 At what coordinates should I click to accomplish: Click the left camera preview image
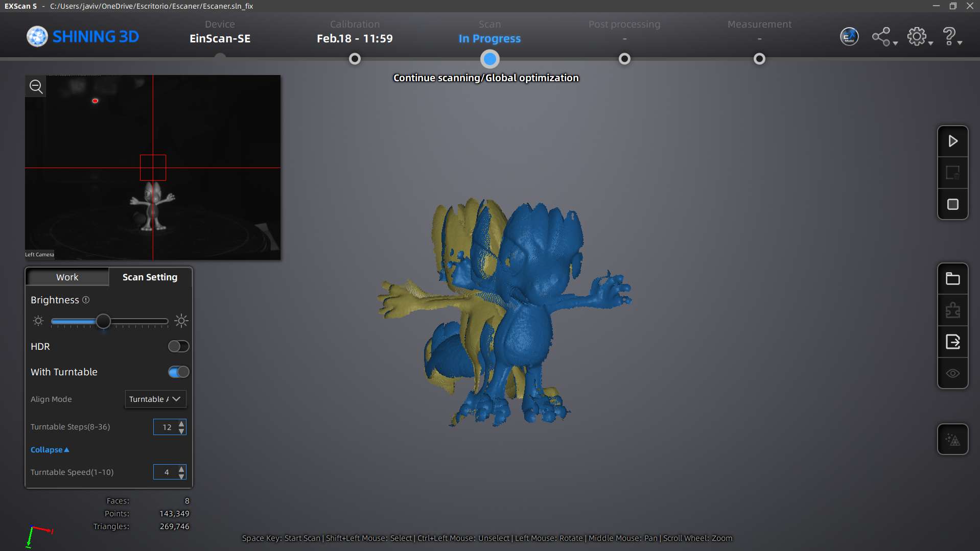pyautogui.click(x=153, y=167)
